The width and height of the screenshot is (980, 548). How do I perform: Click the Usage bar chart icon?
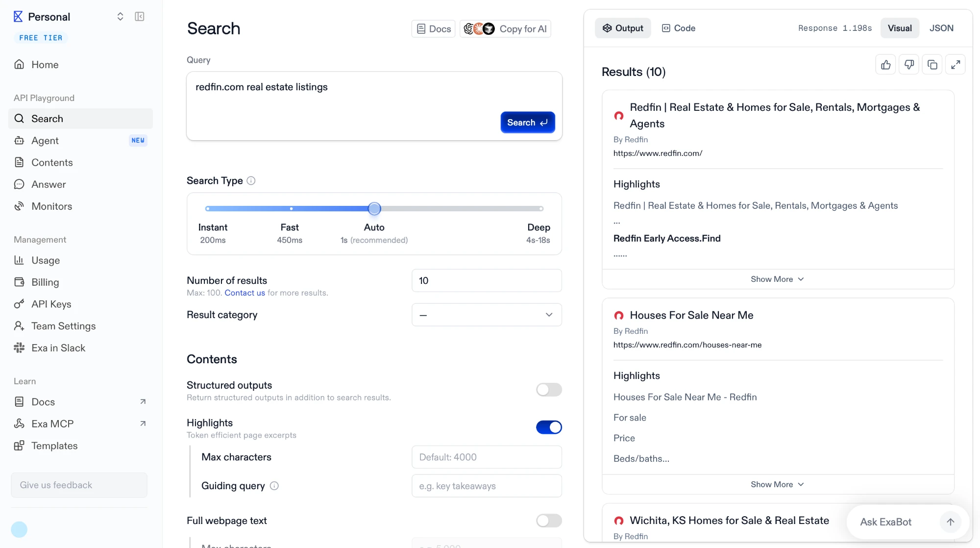pyautogui.click(x=19, y=260)
